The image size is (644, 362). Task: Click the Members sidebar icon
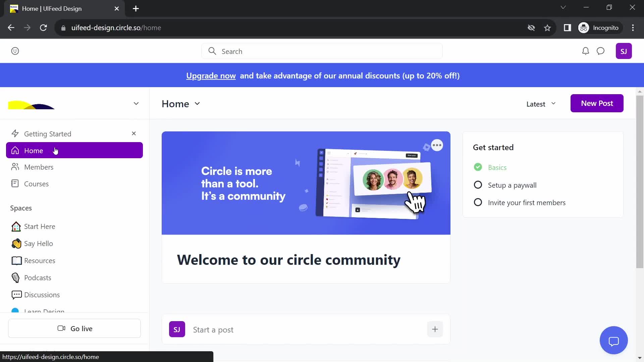tap(15, 167)
